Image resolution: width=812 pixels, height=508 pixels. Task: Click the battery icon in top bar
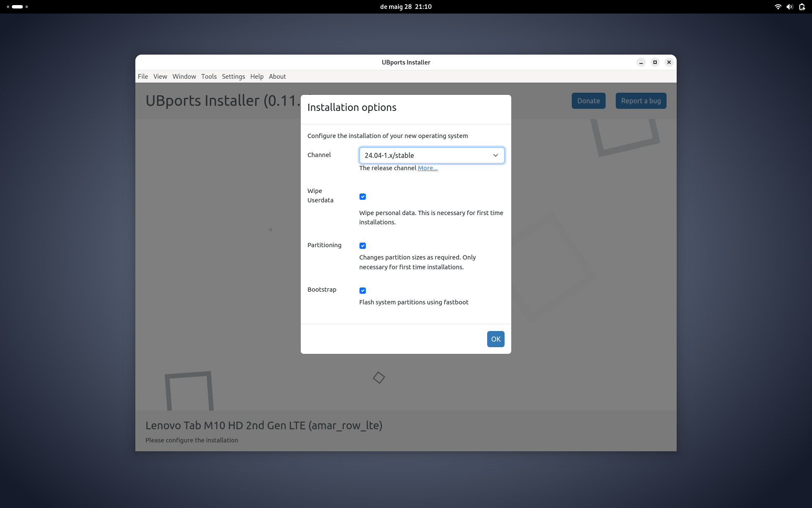802,7
